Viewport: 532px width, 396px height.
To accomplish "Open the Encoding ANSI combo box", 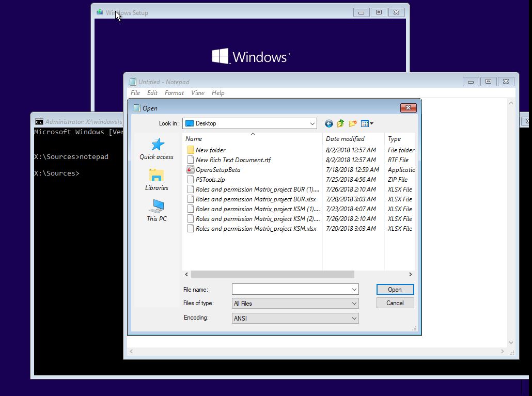I will tap(295, 319).
